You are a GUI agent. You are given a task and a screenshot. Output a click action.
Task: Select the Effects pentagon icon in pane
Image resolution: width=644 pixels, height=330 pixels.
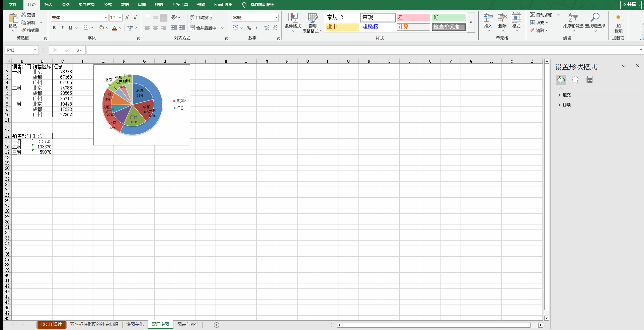[575, 80]
